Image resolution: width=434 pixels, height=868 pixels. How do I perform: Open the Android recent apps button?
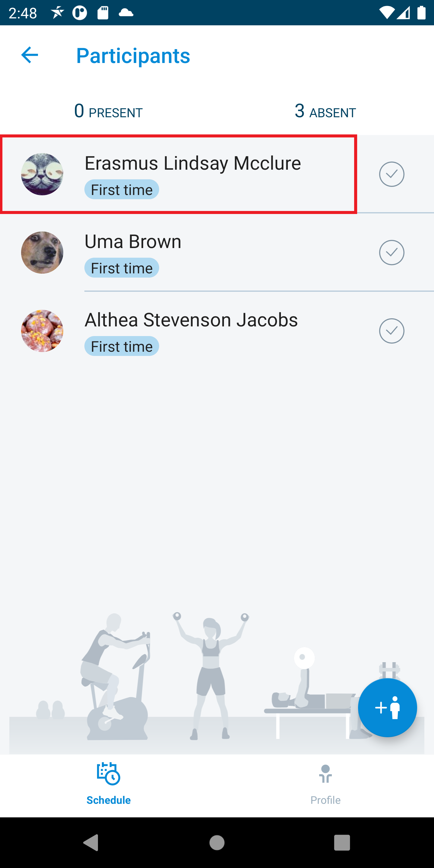342,843
